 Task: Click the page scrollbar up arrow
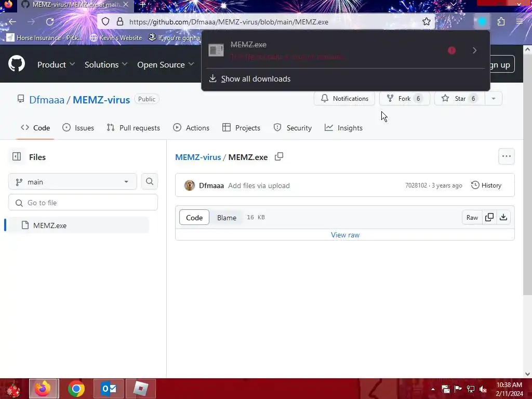pyautogui.click(x=527, y=49)
